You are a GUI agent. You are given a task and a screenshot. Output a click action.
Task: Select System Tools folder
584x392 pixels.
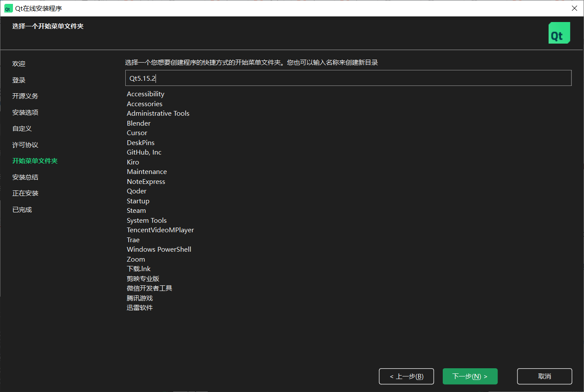(x=147, y=221)
